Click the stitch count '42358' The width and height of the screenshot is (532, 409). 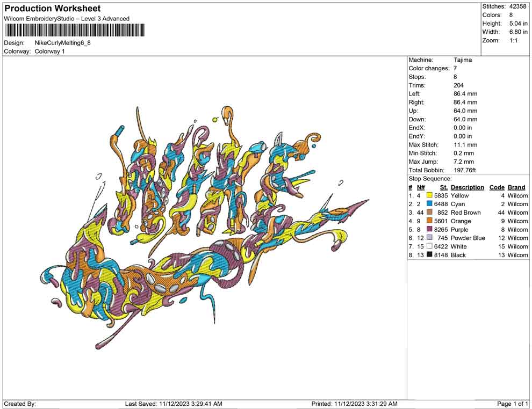click(x=517, y=6)
